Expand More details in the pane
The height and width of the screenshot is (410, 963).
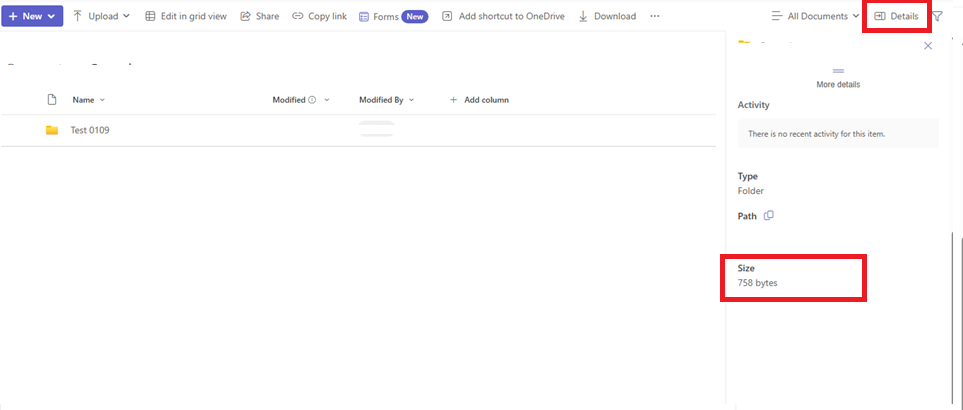pos(838,79)
